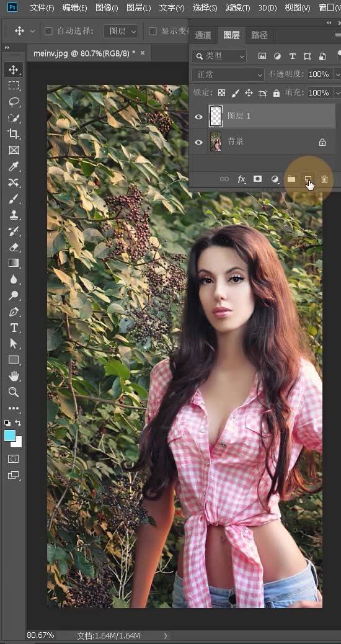341x644 pixels.
Task: Select the Eyedropper tool
Action: coord(14,166)
